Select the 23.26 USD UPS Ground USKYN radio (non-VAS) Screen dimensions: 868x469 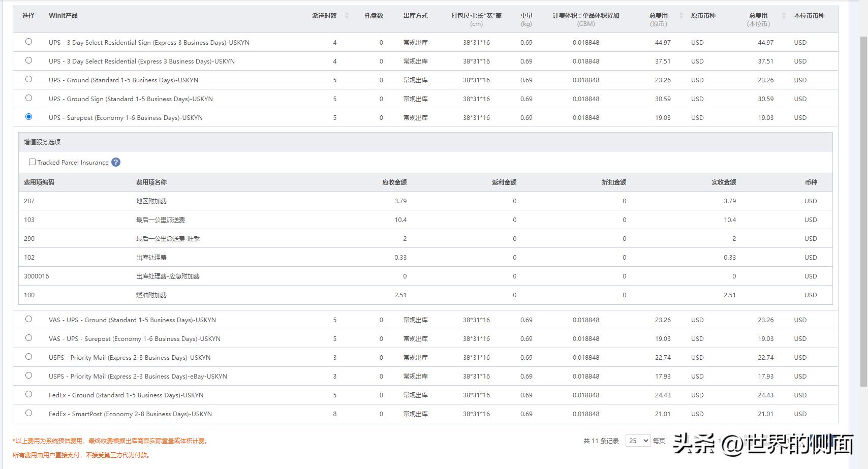(28, 79)
